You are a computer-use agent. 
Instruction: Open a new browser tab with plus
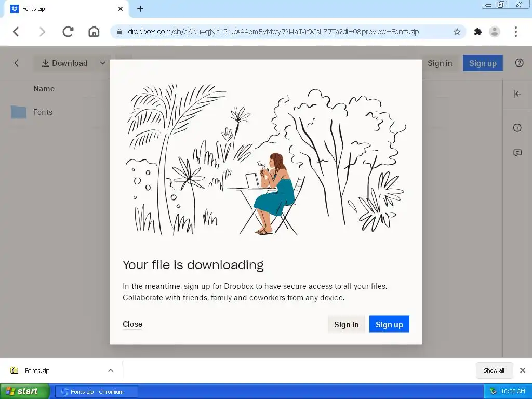(140, 9)
